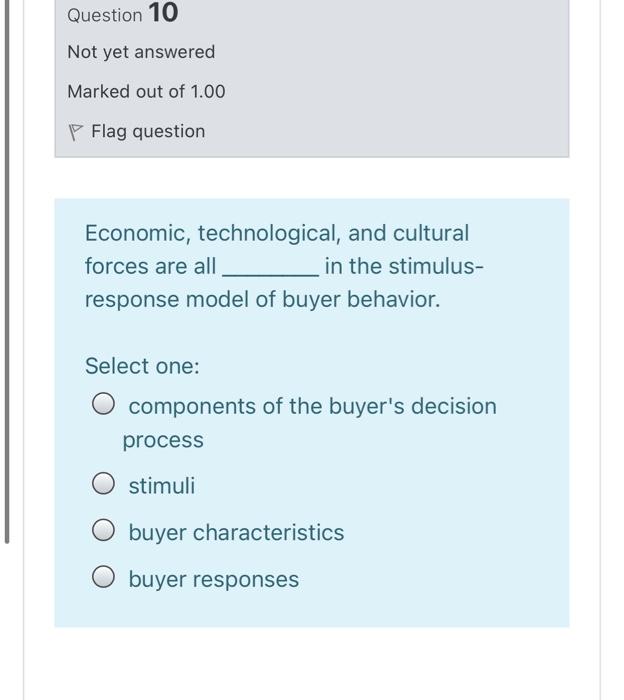624x700 pixels.
Task: Click the "response model of buyer behavior." line
Action: pyautogui.click(x=262, y=300)
